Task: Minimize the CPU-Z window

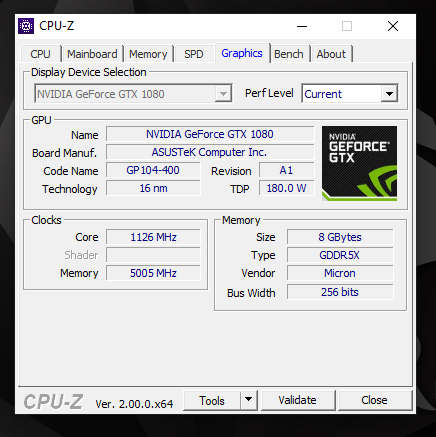Action: 302,26
